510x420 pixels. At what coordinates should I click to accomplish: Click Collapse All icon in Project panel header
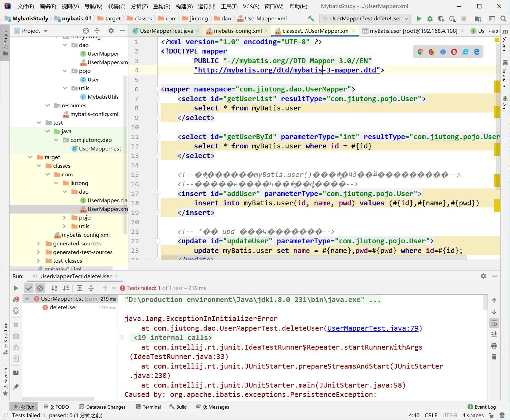[97, 31]
